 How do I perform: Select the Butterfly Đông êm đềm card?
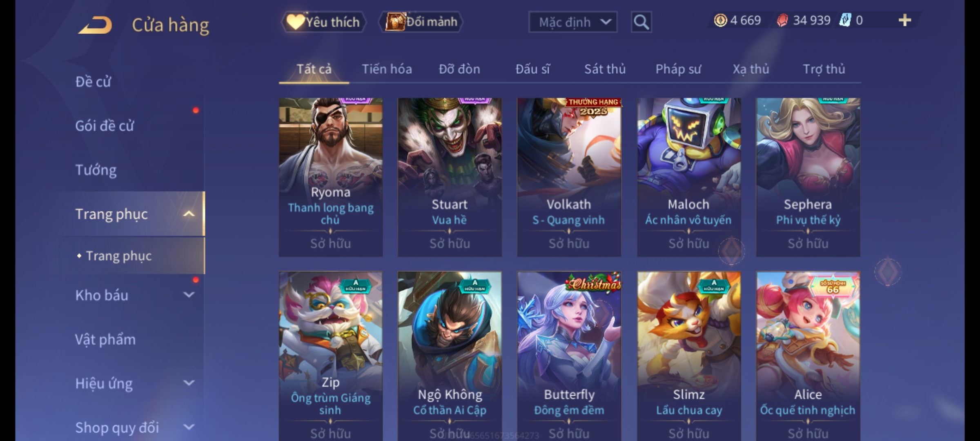[569, 356]
